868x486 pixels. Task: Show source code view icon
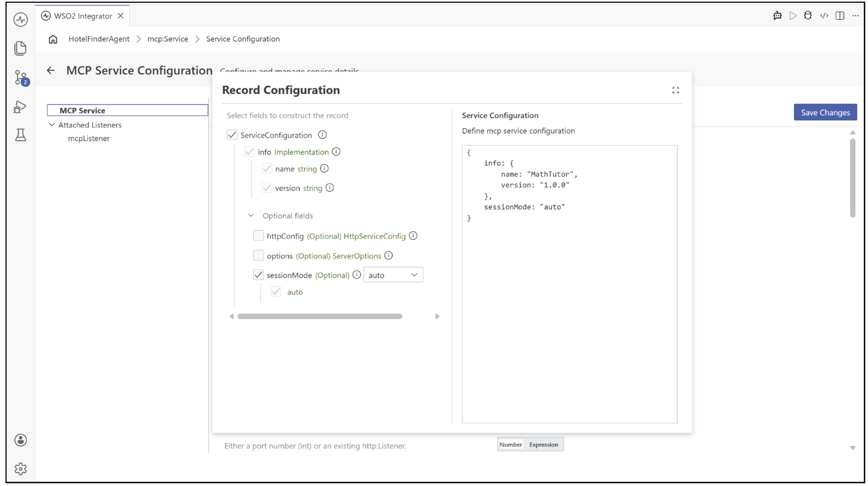click(x=824, y=16)
